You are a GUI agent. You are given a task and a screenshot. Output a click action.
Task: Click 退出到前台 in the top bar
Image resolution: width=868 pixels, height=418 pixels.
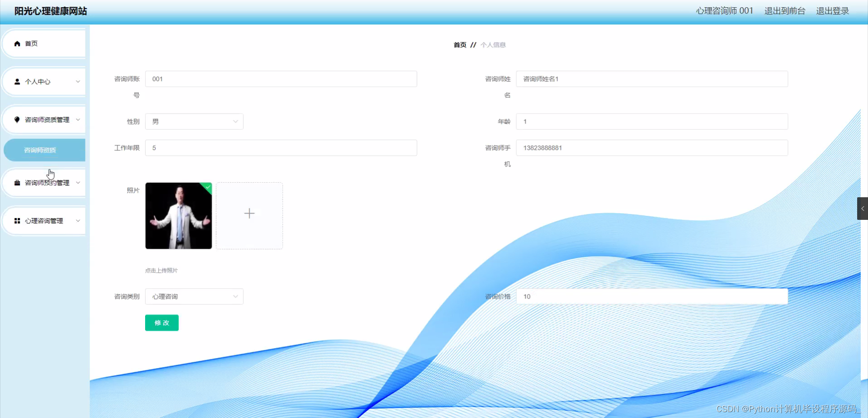pos(785,11)
